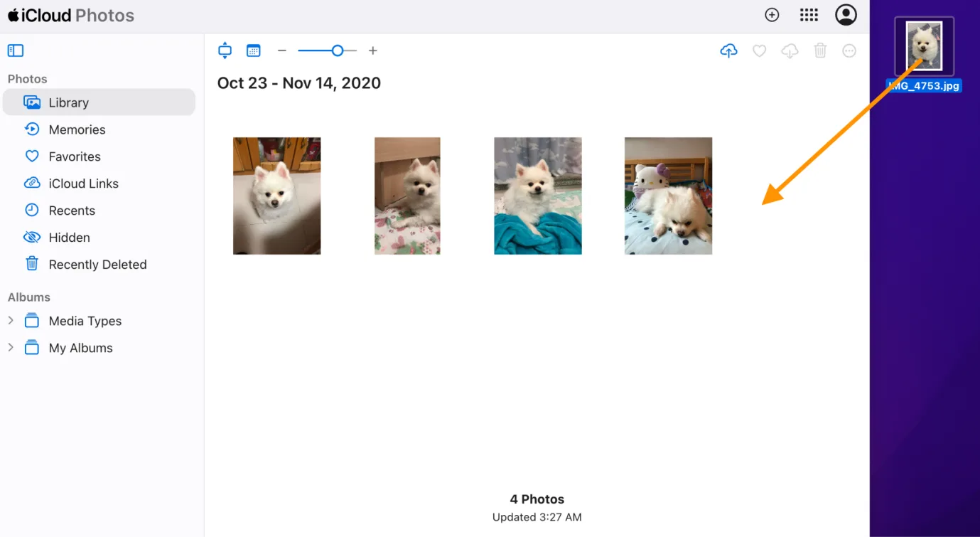This screenshot has height=537, width=980.
Task: Zoom out with the minus icon
Action: (282, 50)
